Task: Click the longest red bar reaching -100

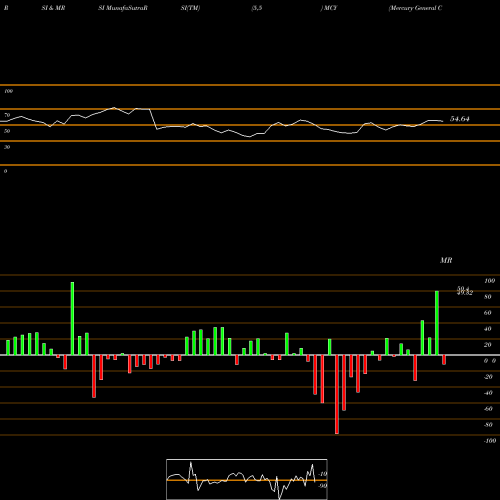Action: (x=337, y=394)
